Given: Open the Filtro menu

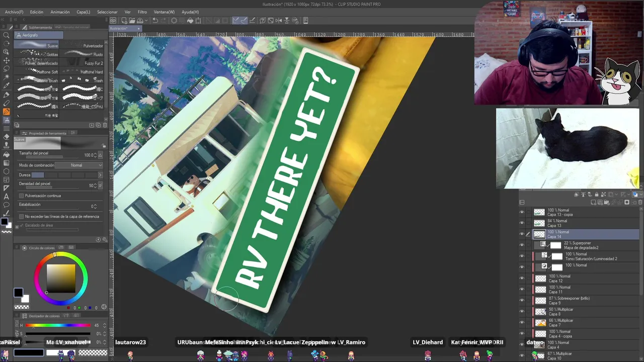Looking at the screenshot, I should pos(142,12).
